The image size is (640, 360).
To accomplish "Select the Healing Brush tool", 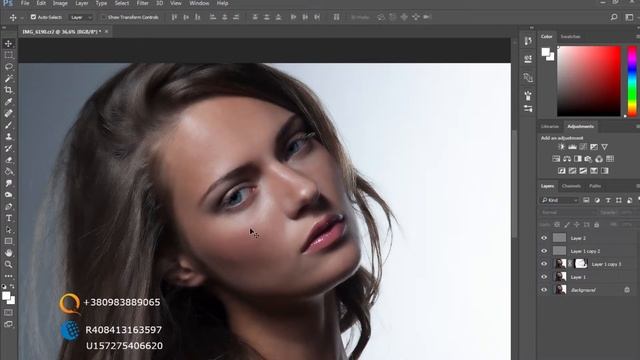I will (8, 113).
